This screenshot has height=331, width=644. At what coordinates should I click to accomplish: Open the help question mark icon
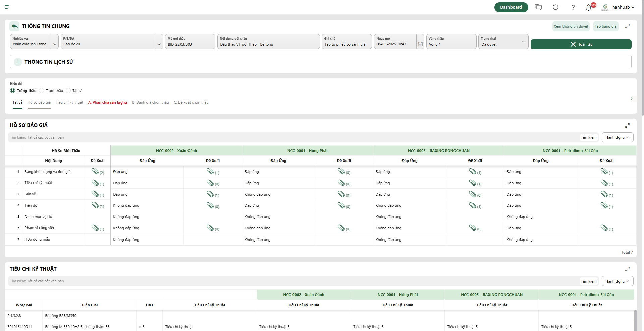[x=573, y=7]
